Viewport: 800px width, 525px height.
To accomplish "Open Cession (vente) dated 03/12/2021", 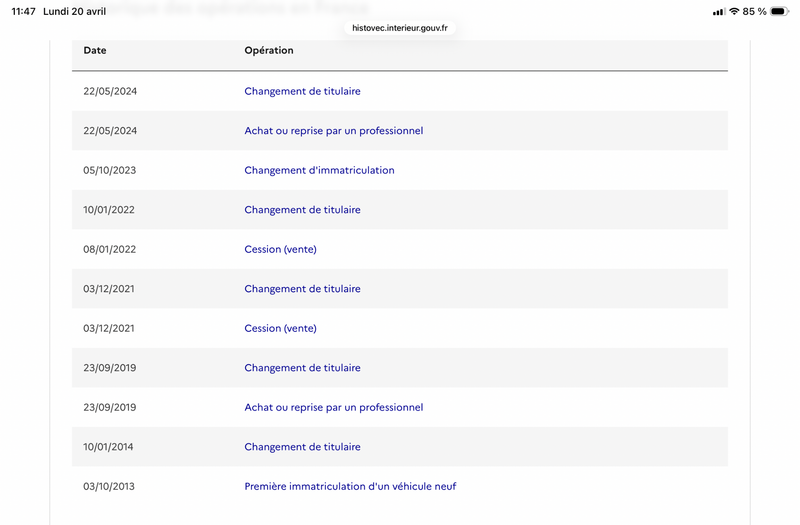I will (x=280, y=329).
